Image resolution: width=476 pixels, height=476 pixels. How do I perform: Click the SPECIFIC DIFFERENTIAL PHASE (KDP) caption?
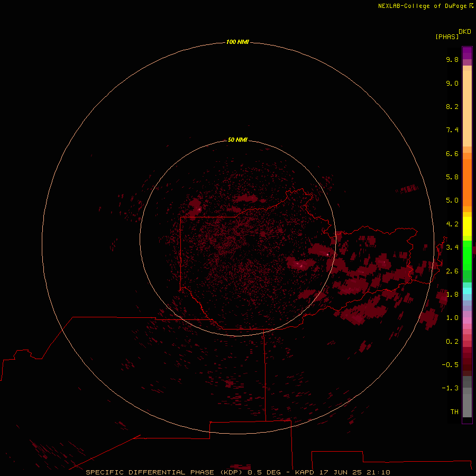[x=164, y=472]
